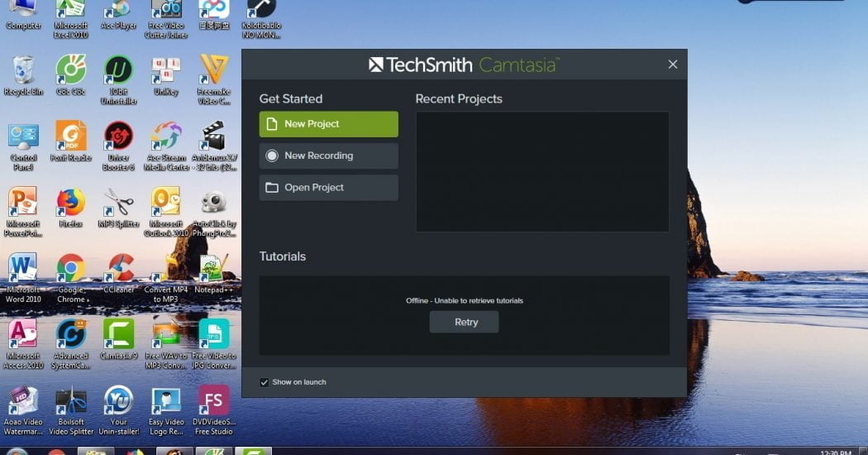Select the Ace Player desktop shortcut
868x455 pixels.
click(x=118, y=16)
